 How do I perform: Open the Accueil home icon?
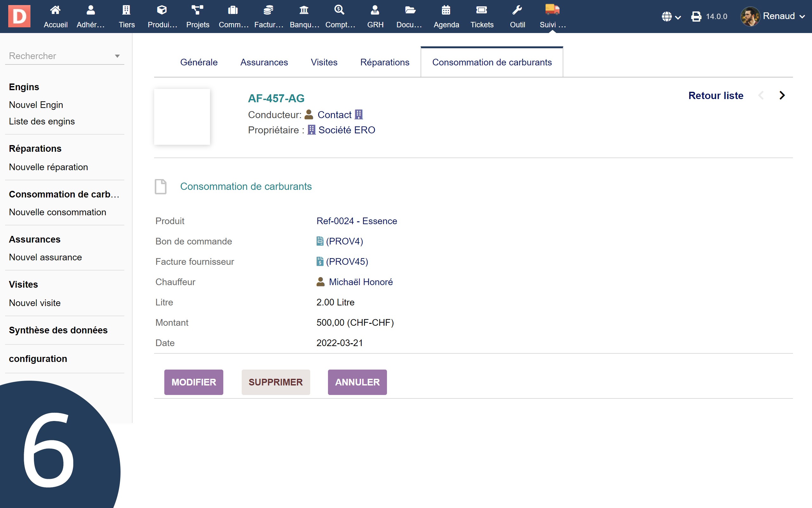(x=56, y=10)
